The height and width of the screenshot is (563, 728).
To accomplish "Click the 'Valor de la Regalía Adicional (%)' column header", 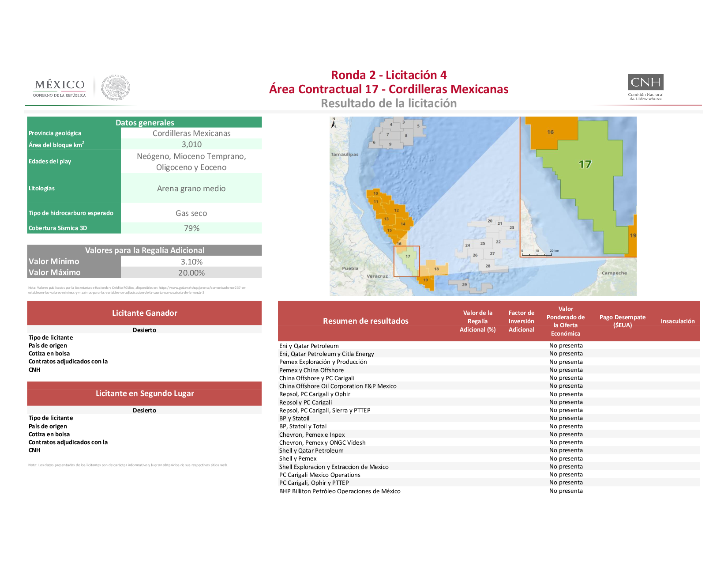I will pos(478,321).
